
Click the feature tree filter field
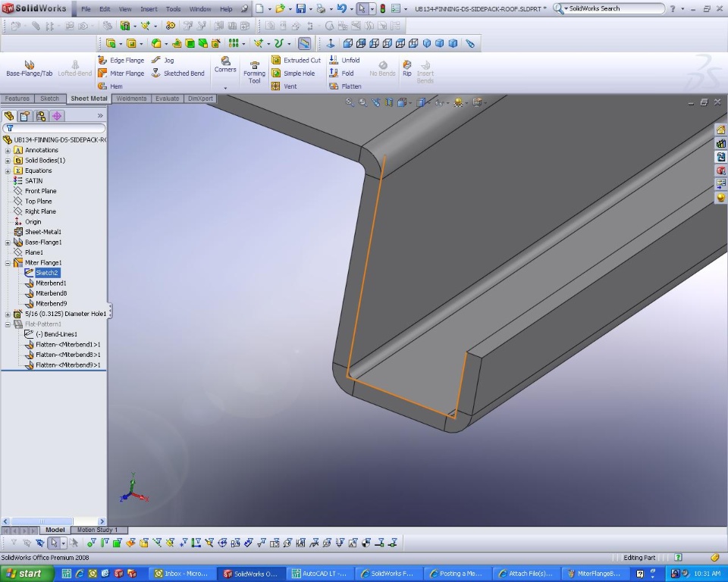(x=54, y=128)
